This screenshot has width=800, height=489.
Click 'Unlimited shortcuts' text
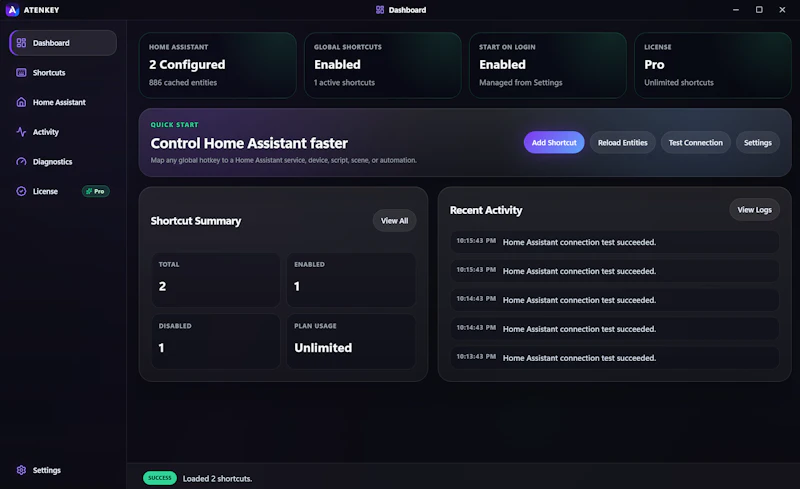pyautogui.click(x=679, y=82)
